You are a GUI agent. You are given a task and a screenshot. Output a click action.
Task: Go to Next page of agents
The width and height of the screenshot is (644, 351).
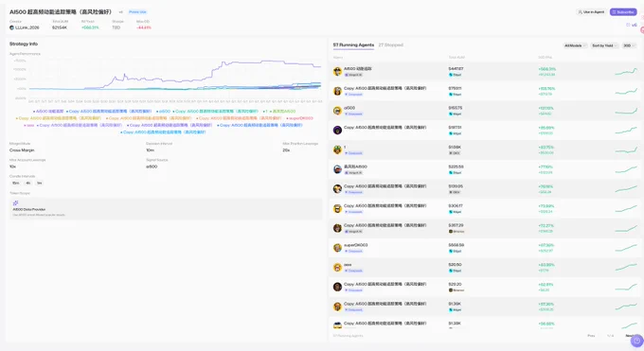pyautogui.click(x=630, y=336)
